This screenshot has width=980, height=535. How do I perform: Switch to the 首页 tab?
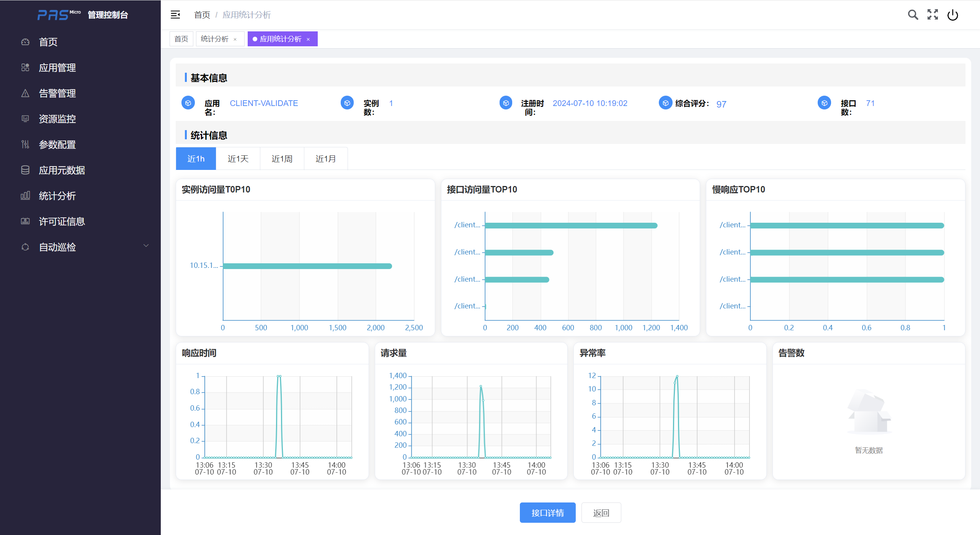pos(181,39)
